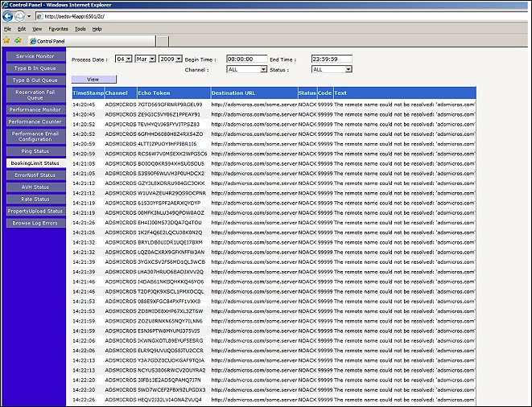Open the Favorites menu
Viewport: 532px width, 407px height.
[x=56, y=28]
